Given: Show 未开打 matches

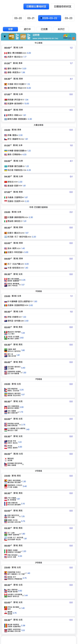Looking at the screenshot, I should 61,29.
